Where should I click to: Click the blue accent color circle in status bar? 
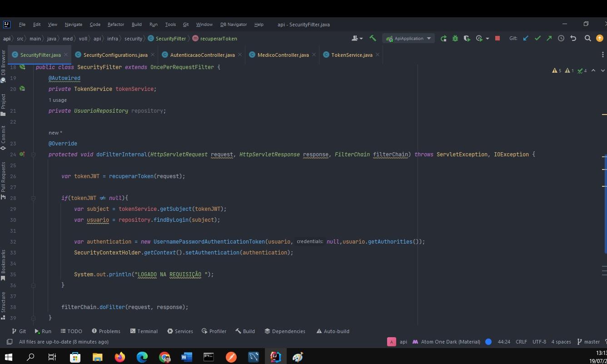click(x=488, y=342)
